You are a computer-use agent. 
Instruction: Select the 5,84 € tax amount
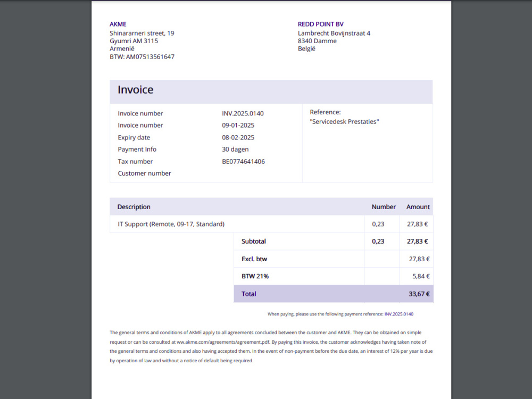(x=421, y=276)
